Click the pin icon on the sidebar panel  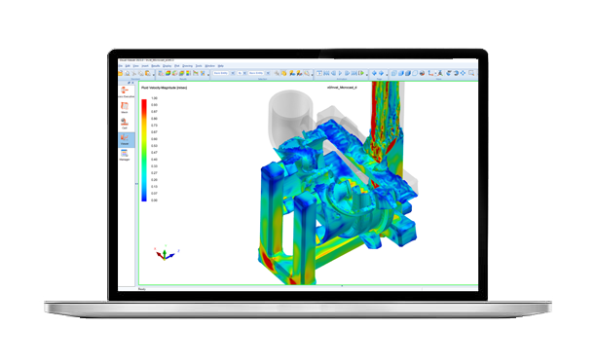(x=129, y=83)
